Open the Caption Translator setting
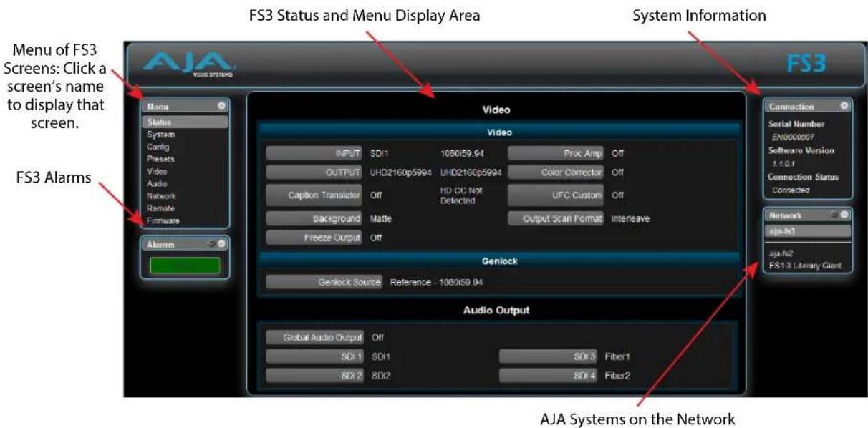 click(314, 195)
